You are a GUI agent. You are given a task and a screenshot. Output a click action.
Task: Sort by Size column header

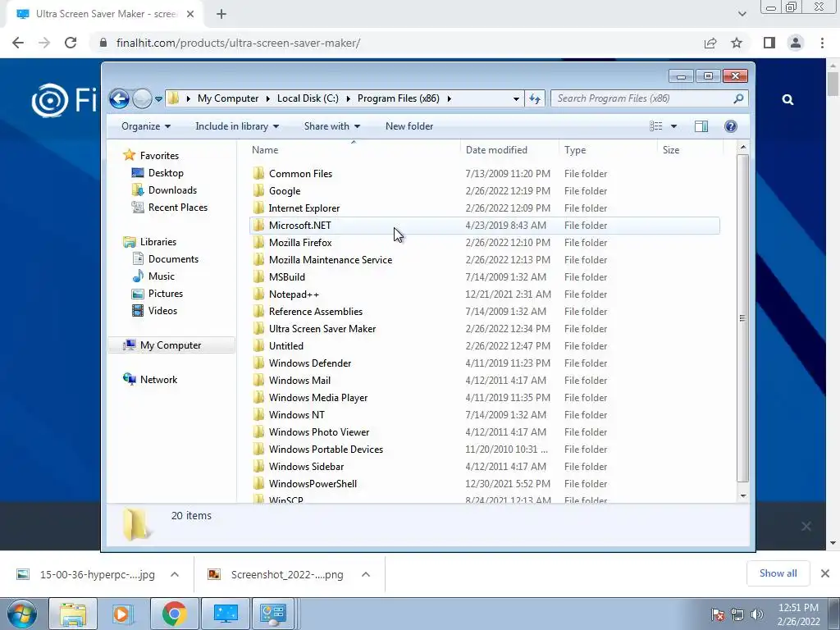click(x=690, y=150)
